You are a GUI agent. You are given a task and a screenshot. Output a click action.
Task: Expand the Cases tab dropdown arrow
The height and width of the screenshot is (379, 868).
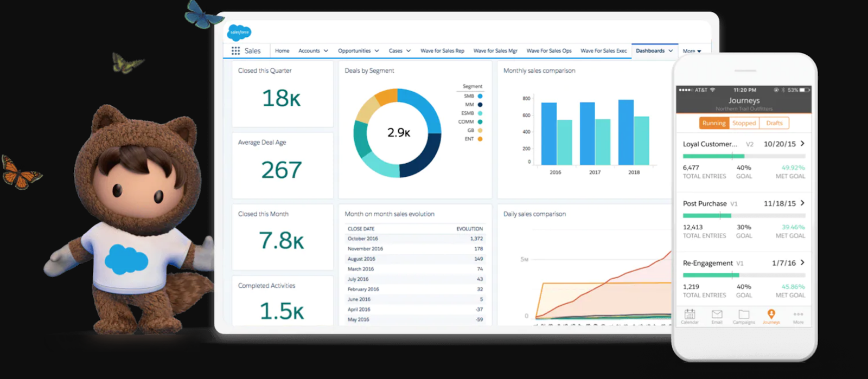(x=409, y=51)
